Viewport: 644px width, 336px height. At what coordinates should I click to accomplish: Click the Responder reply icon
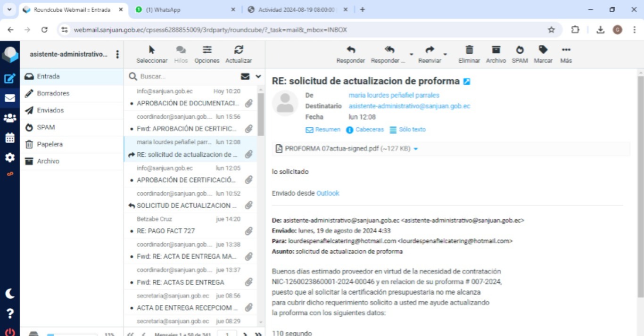pyautogui.click(x=350, y=54)
